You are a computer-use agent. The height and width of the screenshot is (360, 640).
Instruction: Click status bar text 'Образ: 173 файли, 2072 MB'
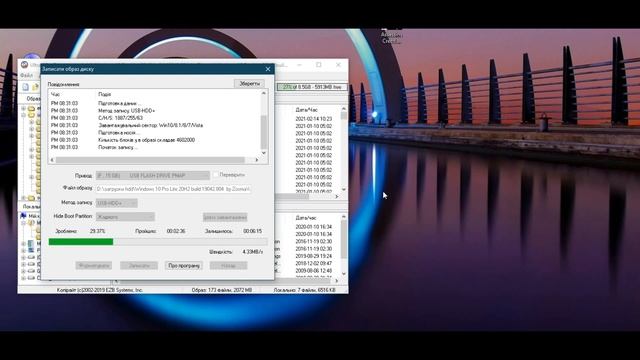222,290
